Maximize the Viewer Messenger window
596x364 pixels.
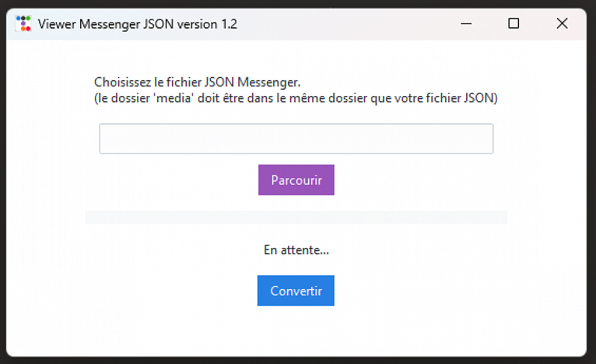pos(513,24)
